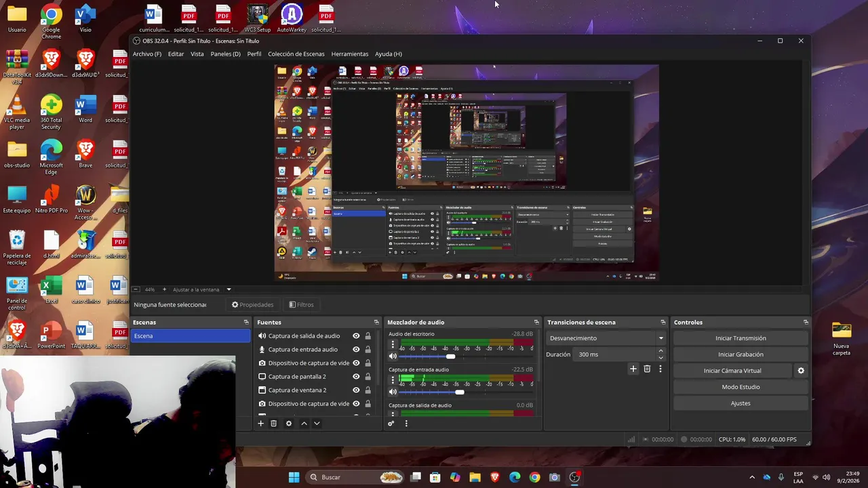Remove the selected source with the Fuentes trash icon
868x488 pixels.
(274, 424)
